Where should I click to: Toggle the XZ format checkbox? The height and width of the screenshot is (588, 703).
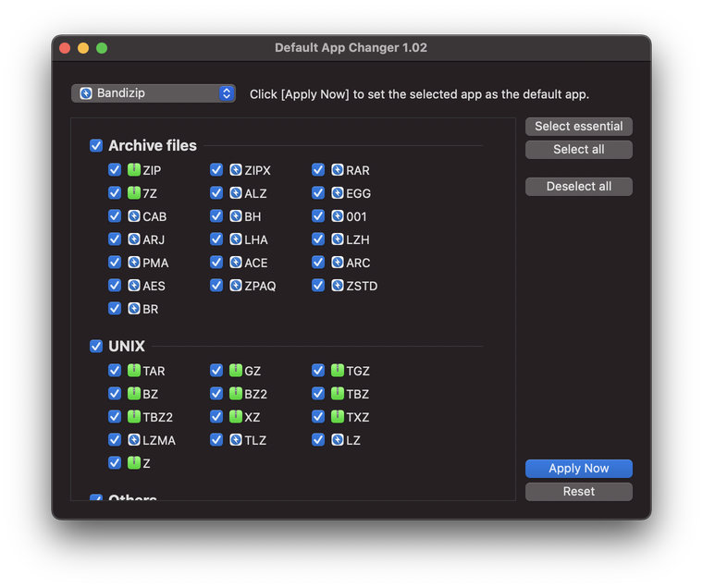tap(216, 417)
